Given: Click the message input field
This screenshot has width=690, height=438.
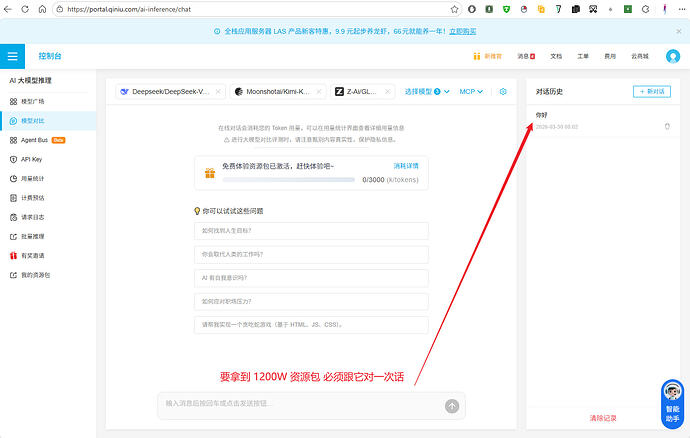Looking at the screenshot, I should click(298, 404).
